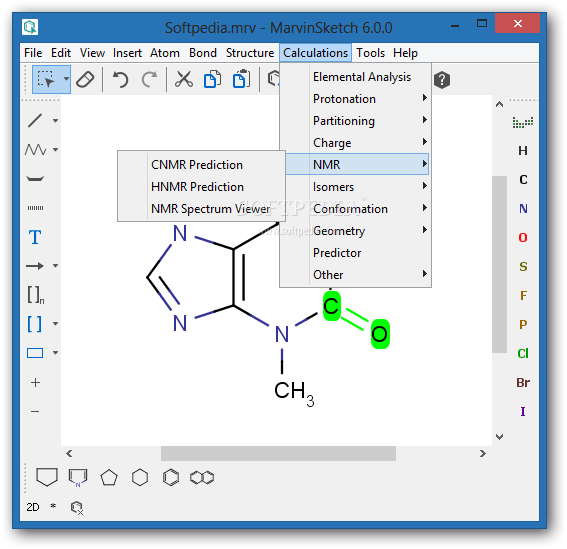Choose Predictor menu entry
This screenshot has width=567, height=549.
click(x=355, y=253)
